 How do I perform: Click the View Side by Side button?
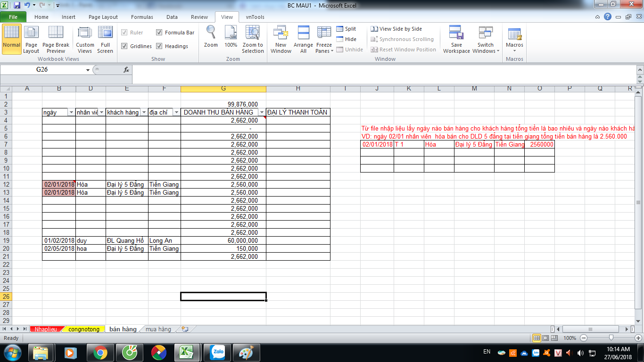[396, 29]
